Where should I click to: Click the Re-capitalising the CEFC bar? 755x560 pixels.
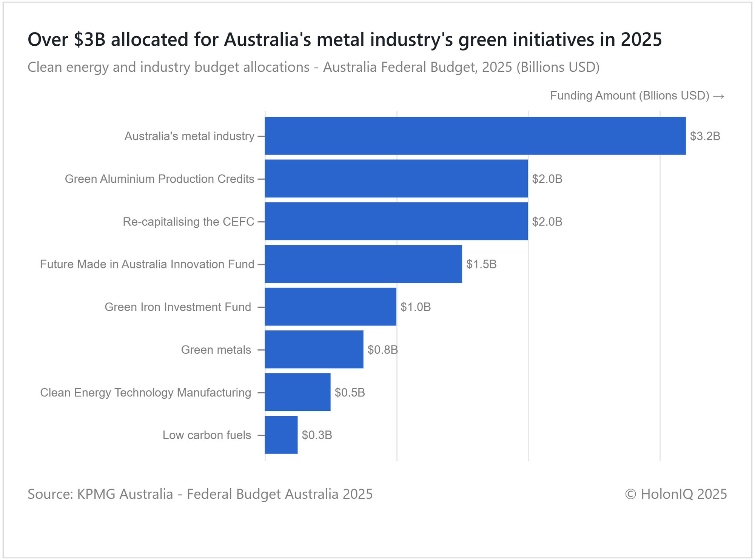click(x=396, y=221)
